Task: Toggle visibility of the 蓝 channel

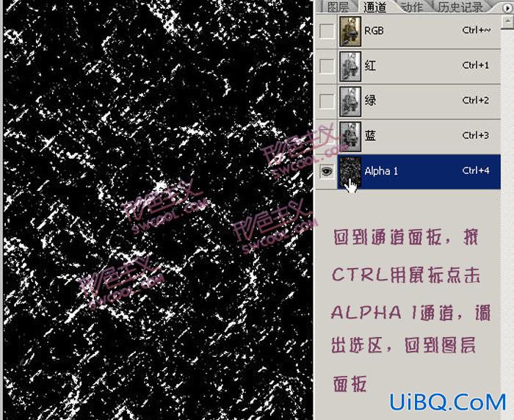Action: (x=327, y=136)
